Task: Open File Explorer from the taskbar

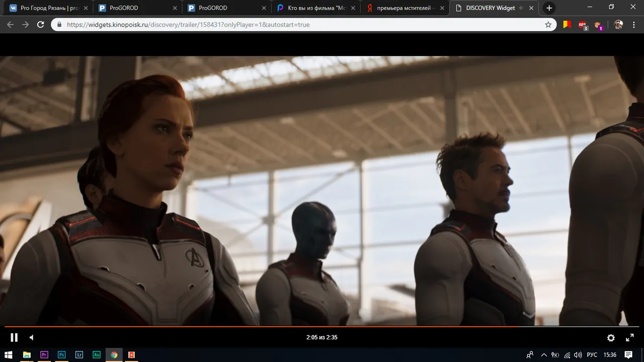Action: click(27, 354)
